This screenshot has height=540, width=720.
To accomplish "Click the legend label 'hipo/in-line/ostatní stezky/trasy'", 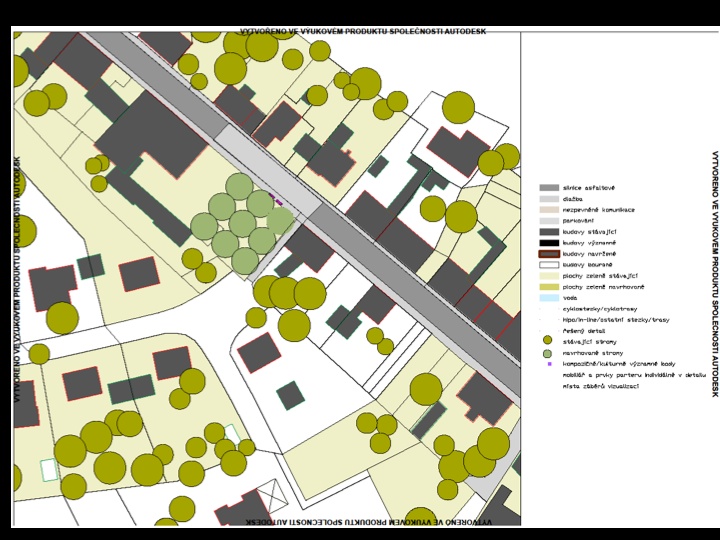I will click(x=616, y=320).
